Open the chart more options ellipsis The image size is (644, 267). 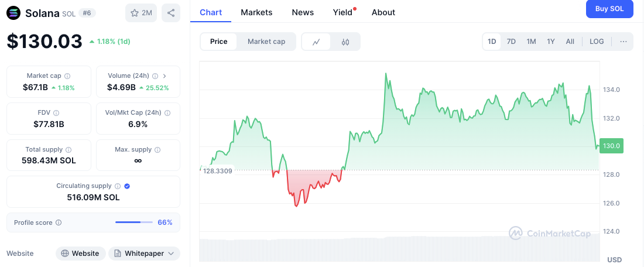click(623, 42)
